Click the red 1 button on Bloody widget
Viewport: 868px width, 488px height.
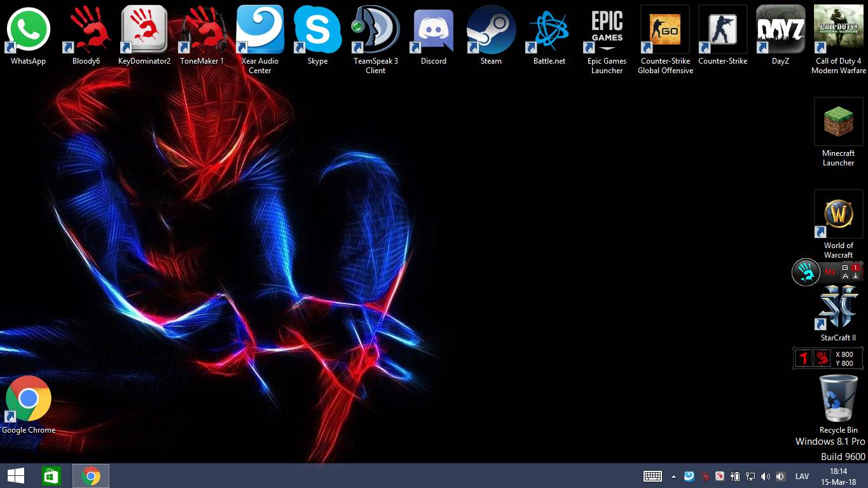coord(855,268)
